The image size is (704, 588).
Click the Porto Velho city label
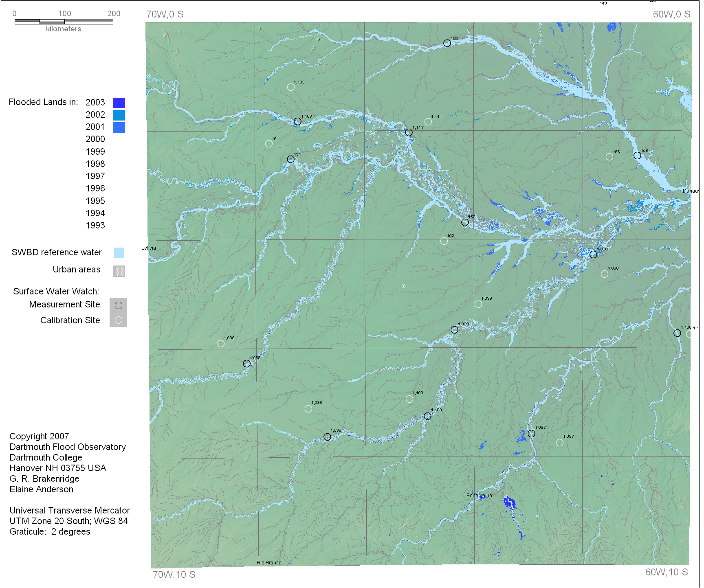click(479, 496)
